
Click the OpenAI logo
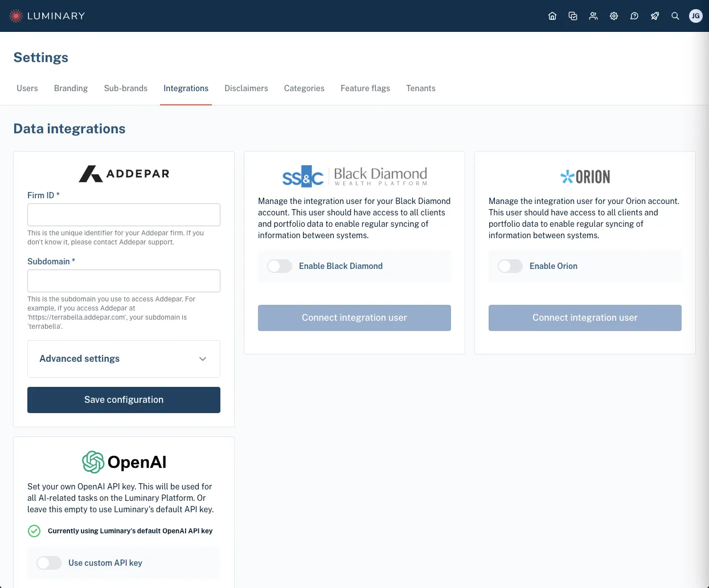pos(124,462)
